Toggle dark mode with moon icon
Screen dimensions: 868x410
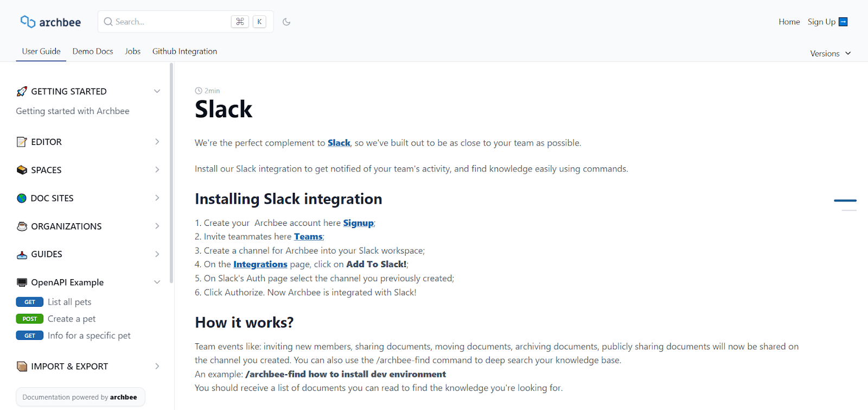tap(286, 22)
